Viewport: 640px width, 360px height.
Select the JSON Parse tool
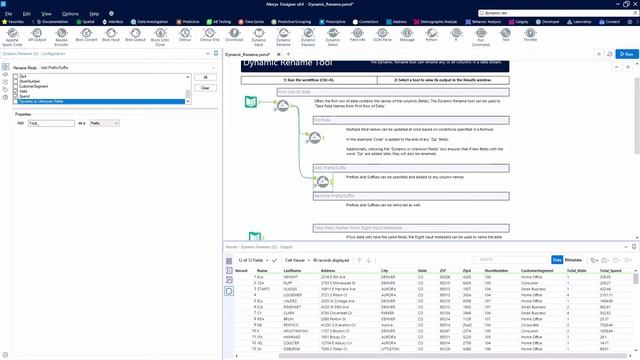coord(382,35)
